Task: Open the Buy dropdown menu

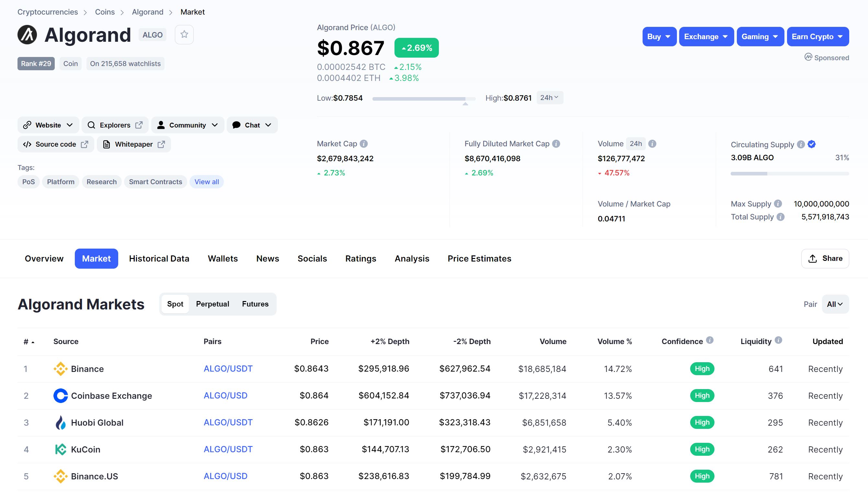Action: [x=659, y=37]
